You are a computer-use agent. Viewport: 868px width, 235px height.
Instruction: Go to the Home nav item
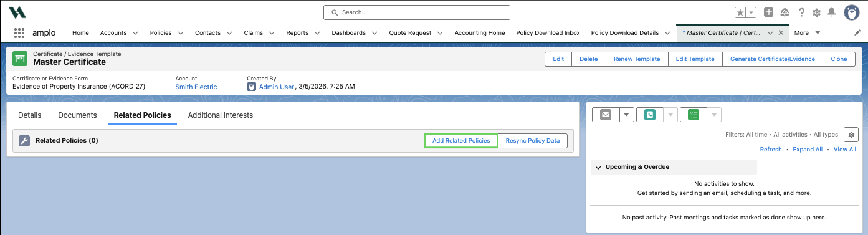point(80,32)
